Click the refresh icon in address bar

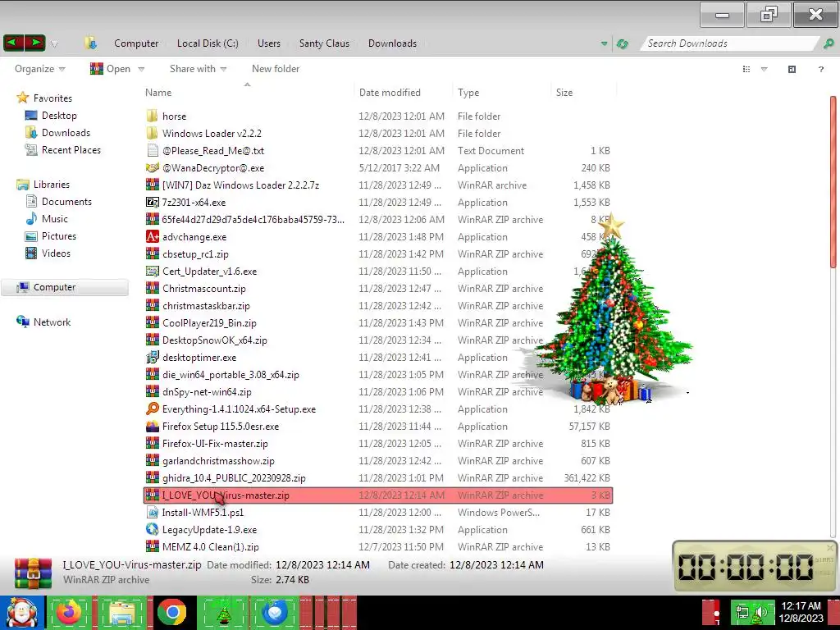tap(622, 44)
